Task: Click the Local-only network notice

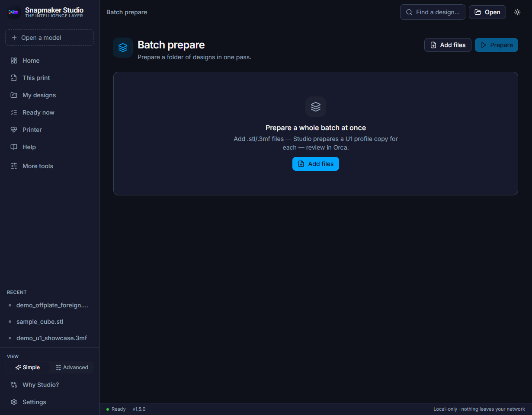Action: pyautogui.click(x=479, y=409)
